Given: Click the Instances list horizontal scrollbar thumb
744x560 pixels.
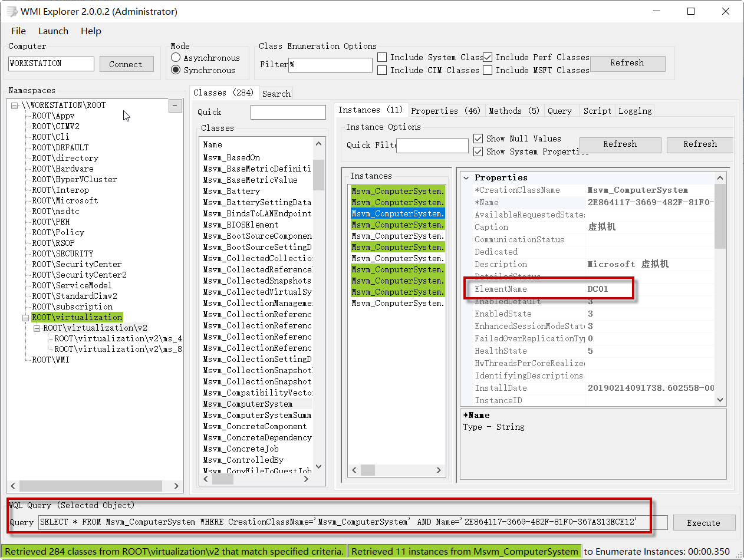Looking at the screenshot, I should (x=368, y=470).
